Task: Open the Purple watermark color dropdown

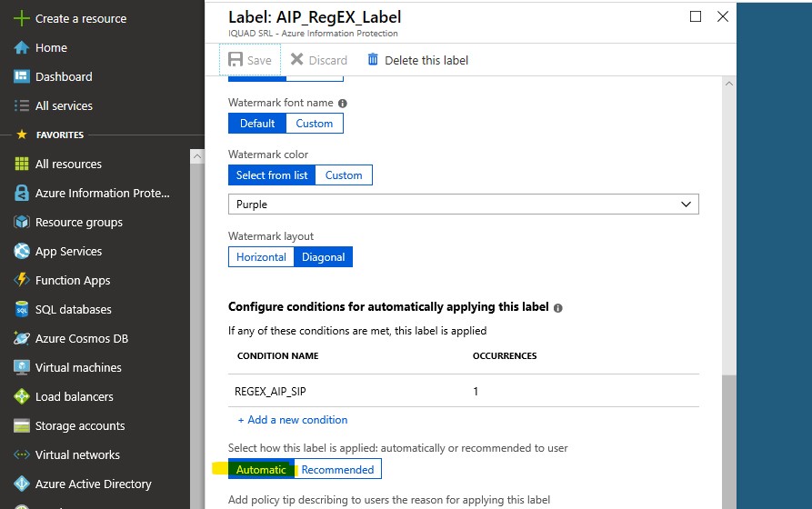Action: point(464,204)
